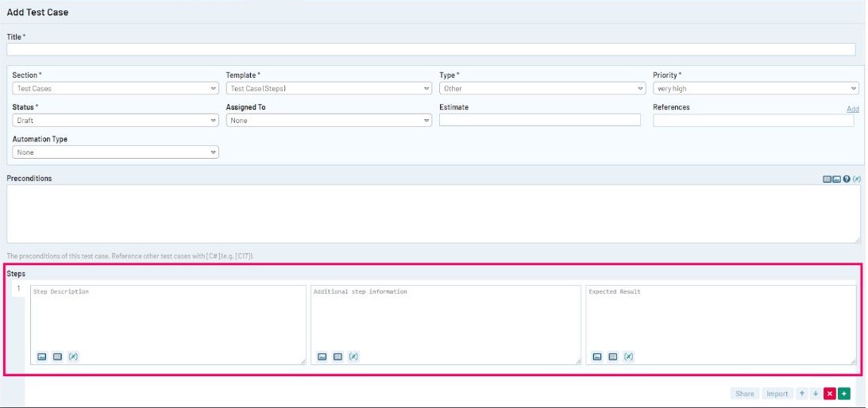This screenshot has width=868, height=408.
Task: Change the Status dropdown from Draft
Action: (x=115, y=121)
